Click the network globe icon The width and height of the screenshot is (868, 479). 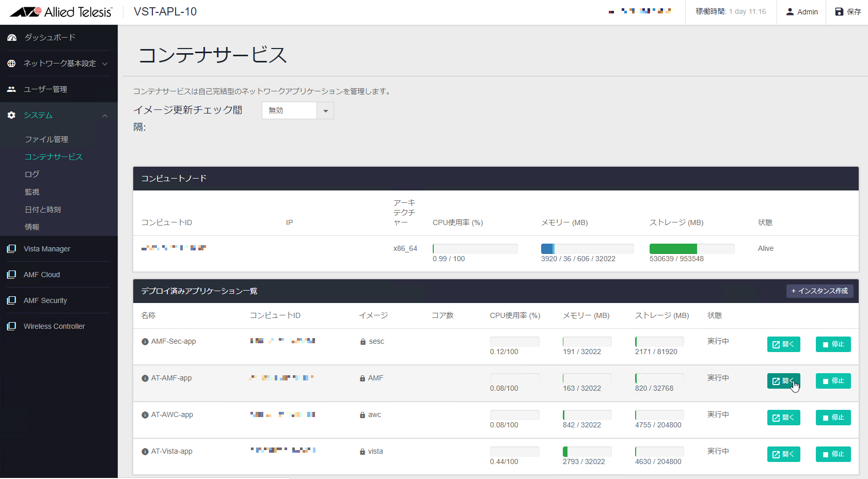point(11,63)
